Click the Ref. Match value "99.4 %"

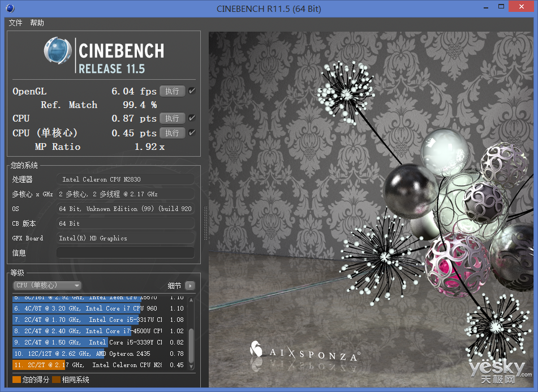140,105
